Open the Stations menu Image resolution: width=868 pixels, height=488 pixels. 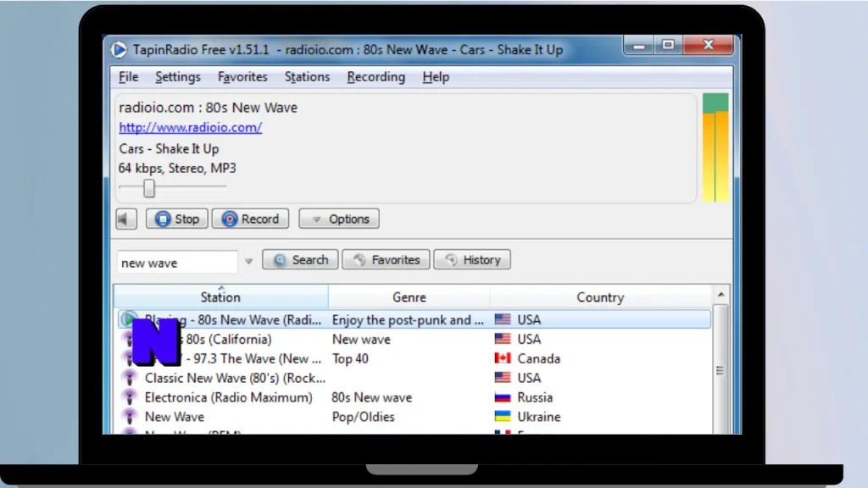point(307,77)
